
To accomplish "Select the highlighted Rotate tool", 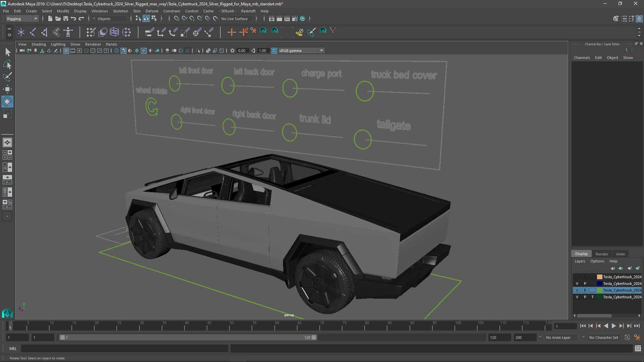I will pyautogui.click(x=7, y=102).
